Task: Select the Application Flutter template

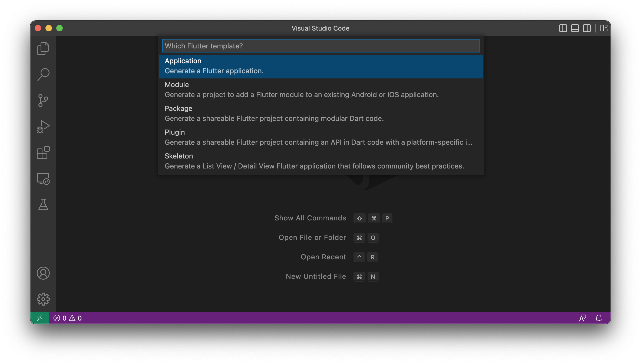Action: [321, 66]
